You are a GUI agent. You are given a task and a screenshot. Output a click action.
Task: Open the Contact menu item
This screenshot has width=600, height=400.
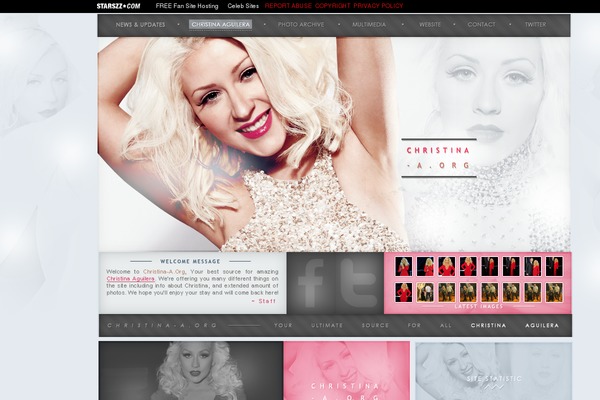(x=481, y=24)
